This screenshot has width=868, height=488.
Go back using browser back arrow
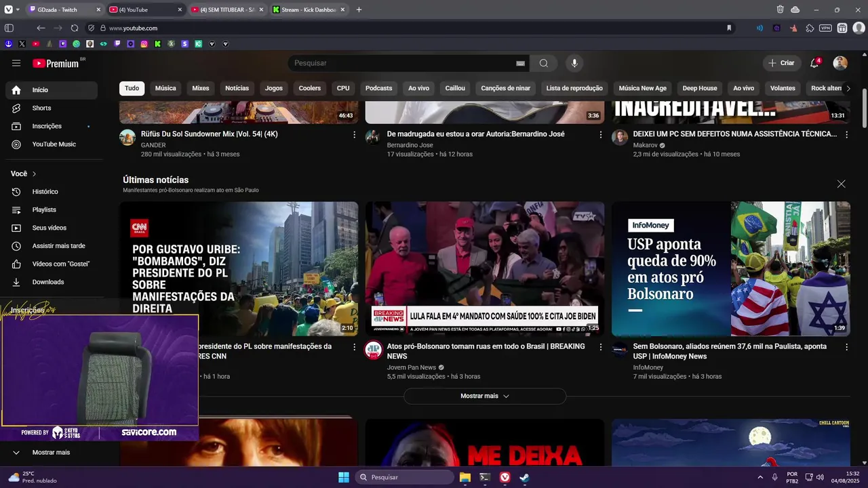(x=41, y=28)
